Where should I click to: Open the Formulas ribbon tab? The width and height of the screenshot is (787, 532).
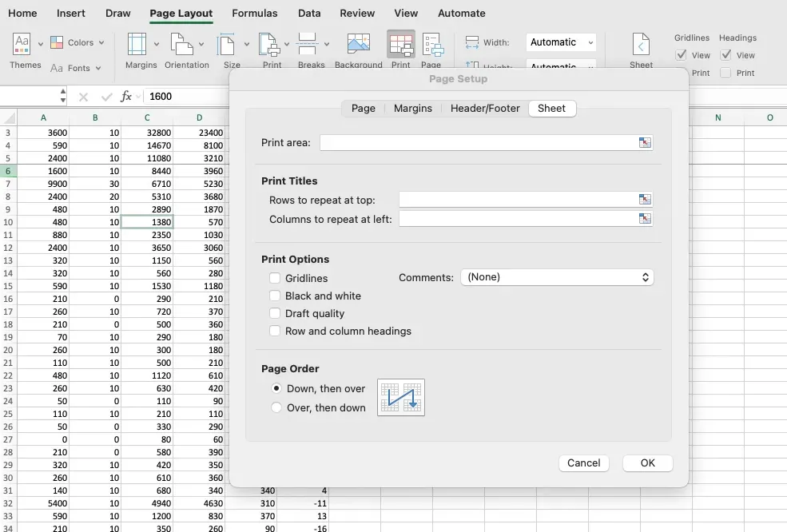tap(255, 13)
